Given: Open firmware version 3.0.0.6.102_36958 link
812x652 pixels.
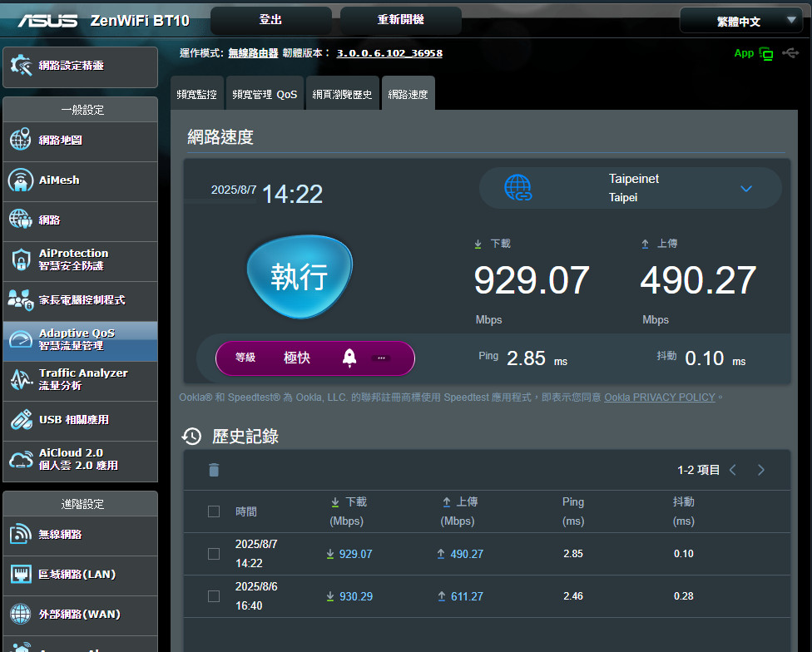Looking at the screenshot, I should 389,52.
